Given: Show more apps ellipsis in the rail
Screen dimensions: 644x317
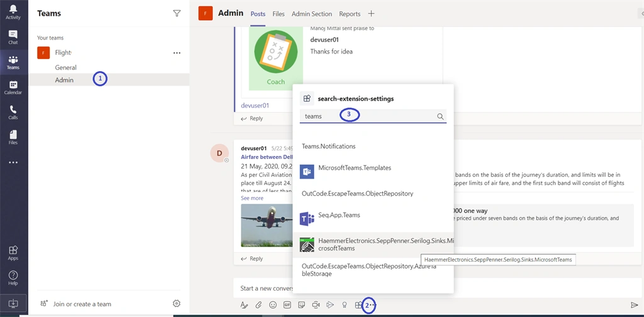Looking at the screenshot, I should (x=13, y=163).
